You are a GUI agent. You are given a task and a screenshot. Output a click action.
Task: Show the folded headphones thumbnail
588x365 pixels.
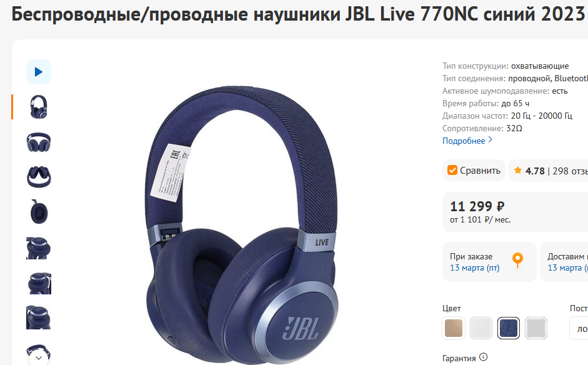coord(39,177)
